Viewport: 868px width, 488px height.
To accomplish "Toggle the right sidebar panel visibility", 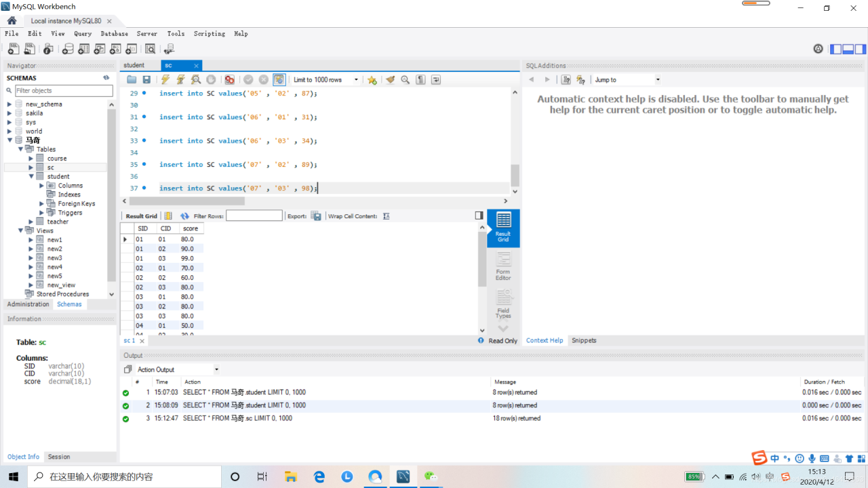I will click(861, 49).
